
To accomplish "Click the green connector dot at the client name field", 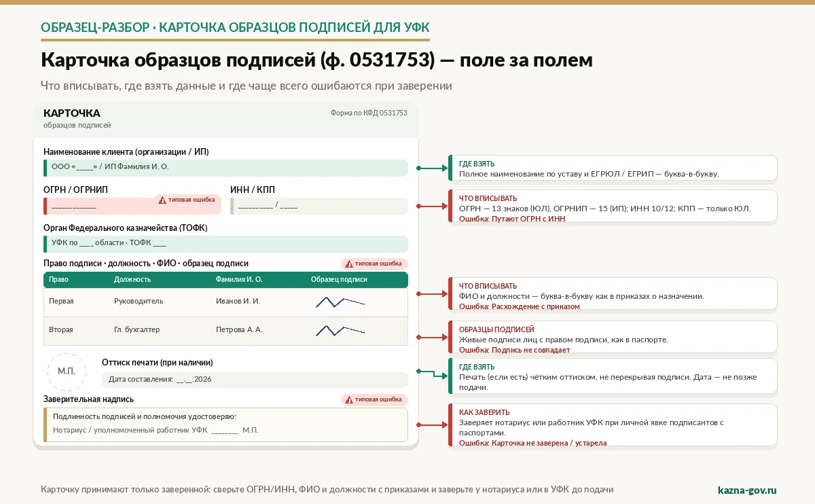I will tap(418, 168).
